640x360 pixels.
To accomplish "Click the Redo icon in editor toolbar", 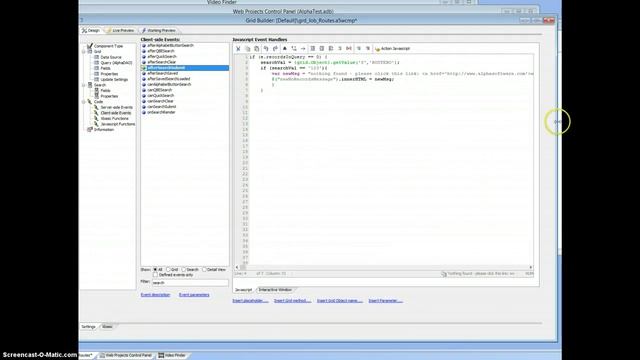I will (275, 49).
